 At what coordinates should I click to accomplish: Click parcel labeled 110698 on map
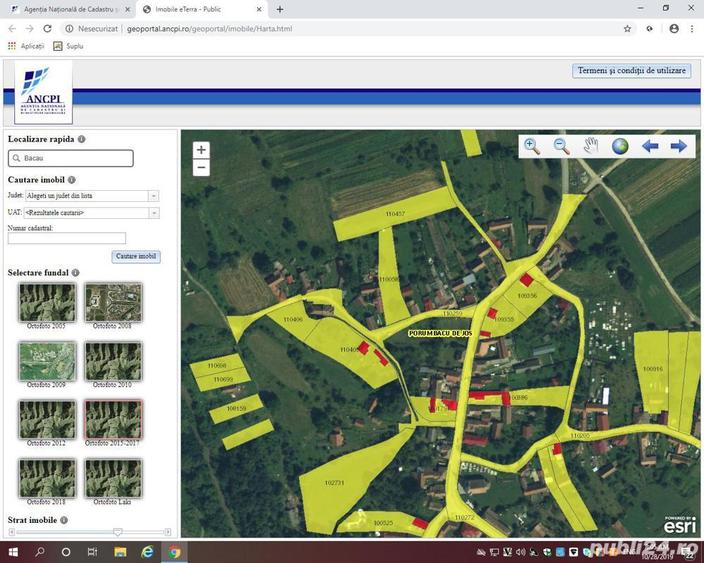tap(217, 366)
